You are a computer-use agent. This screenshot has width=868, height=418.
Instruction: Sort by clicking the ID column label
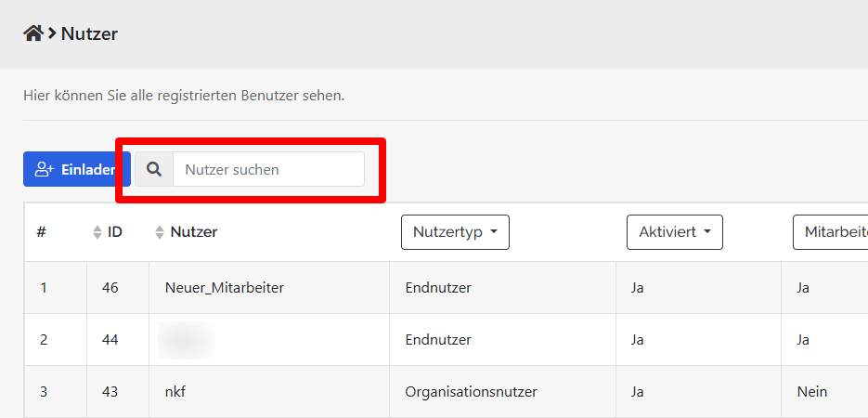[x=115, y=232]
